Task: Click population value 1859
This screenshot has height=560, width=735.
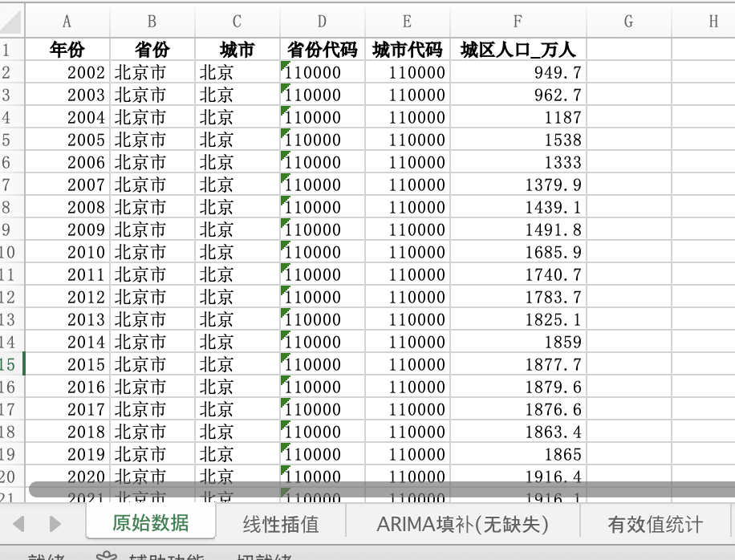Action: pos(518,342)
